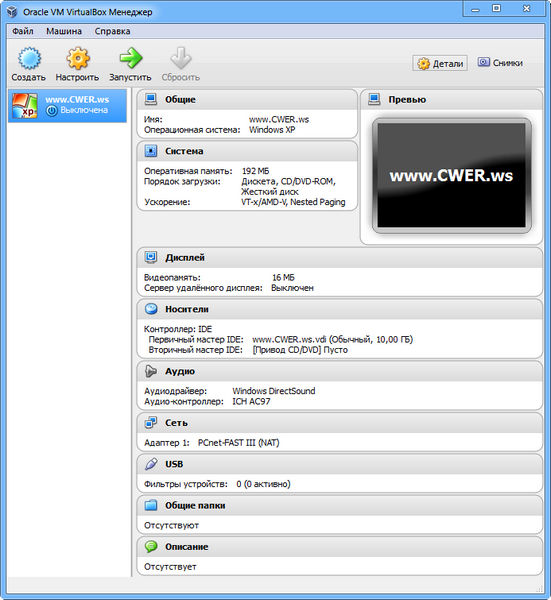Click the PCnet-FAST III (NAT) adapter value

point(238,443)
